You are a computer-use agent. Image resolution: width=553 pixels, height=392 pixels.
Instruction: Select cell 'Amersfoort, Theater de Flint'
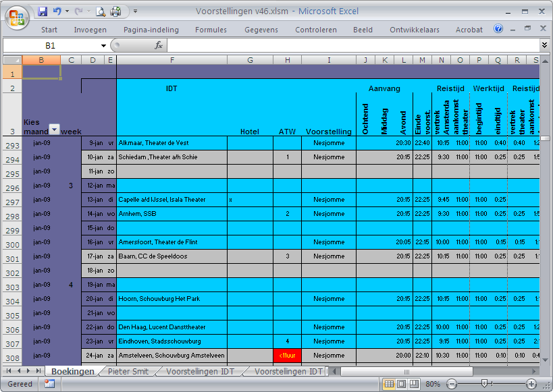pyautogui.click(x=172, y=242)
